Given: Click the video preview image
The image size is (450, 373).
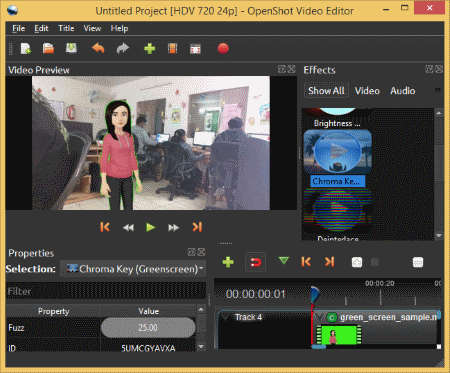Looking at the screenshot, I should pyautogui.click(x=151, y=143).
